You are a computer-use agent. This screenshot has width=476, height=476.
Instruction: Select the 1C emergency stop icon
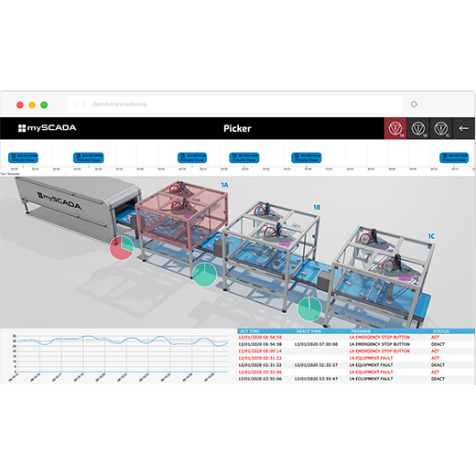click(441, 128)
